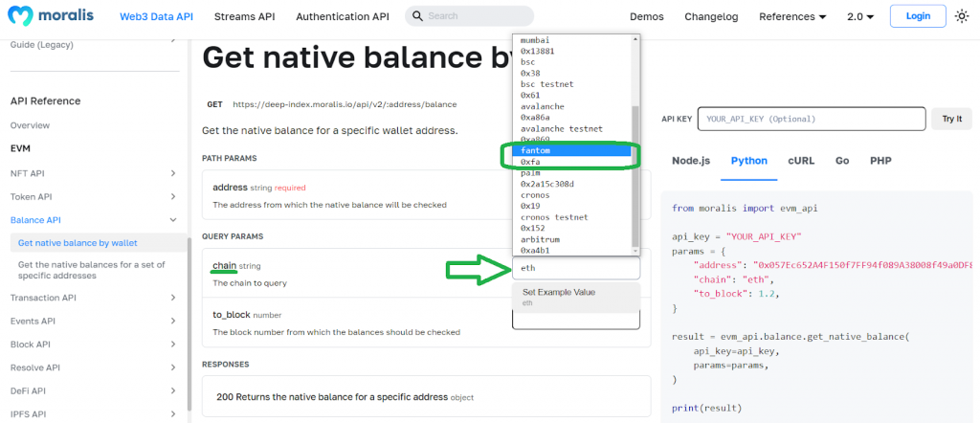Switch to the Go code tab
Screen dimensions: 980x423
point(842,161)
